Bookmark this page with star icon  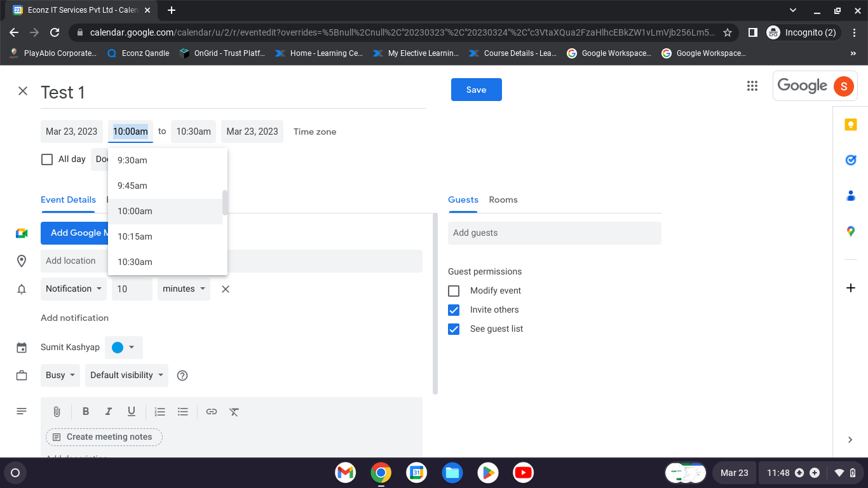(728, 32)
